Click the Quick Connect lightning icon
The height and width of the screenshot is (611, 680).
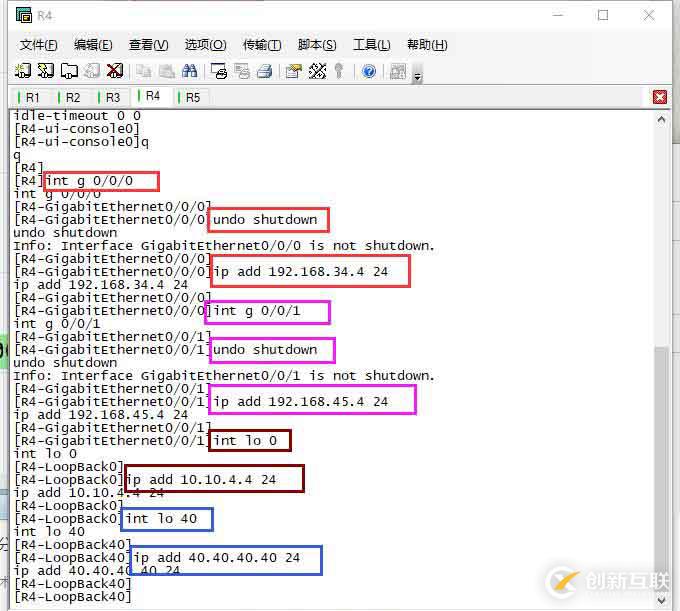coord(46,71)
